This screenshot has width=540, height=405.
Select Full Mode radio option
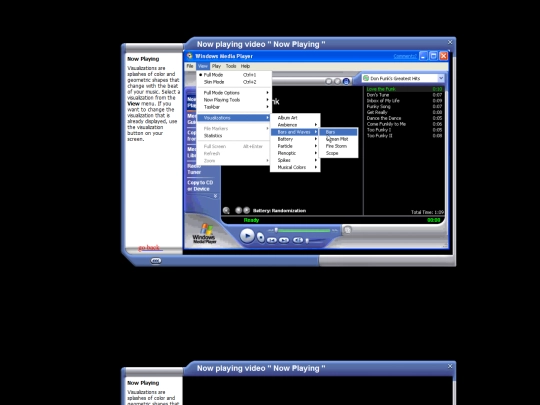tap(234, 75)
